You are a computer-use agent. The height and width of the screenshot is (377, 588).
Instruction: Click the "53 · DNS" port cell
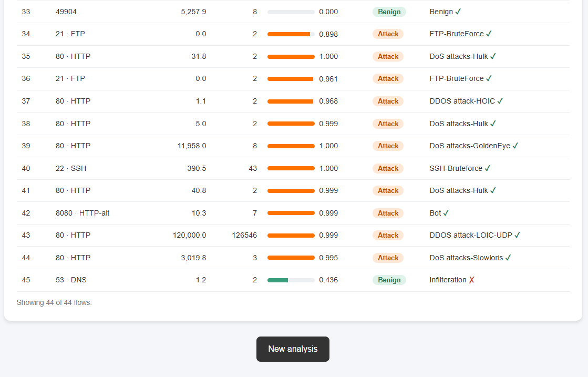(71, 280)
